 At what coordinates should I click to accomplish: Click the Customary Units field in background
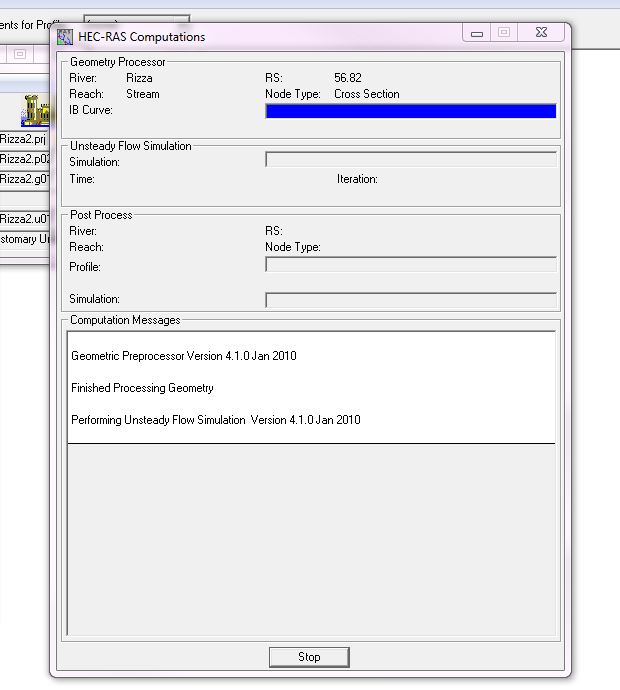[x=24, y=239]
